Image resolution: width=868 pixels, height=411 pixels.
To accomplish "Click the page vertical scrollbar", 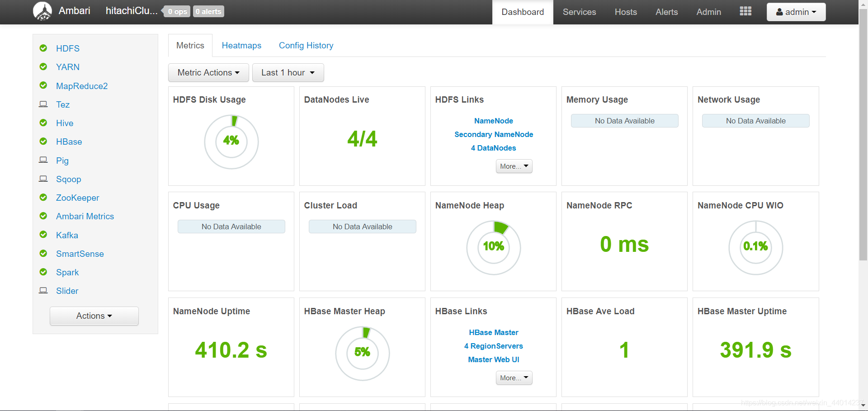I will coord(863,135).
